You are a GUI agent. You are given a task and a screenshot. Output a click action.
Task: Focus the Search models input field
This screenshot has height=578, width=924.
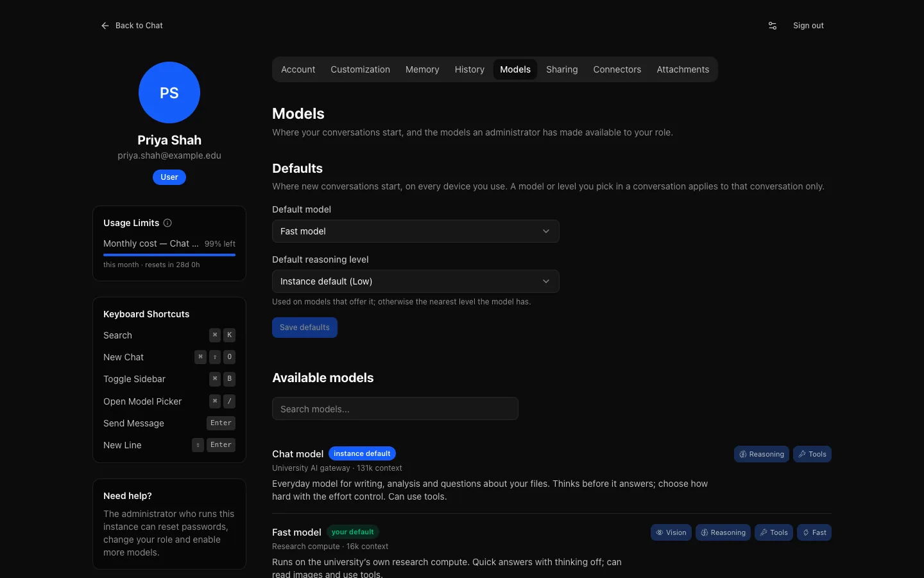(395, 408)
